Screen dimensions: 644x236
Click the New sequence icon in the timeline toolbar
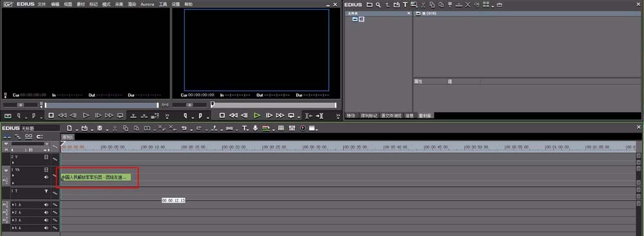[69, 128]
